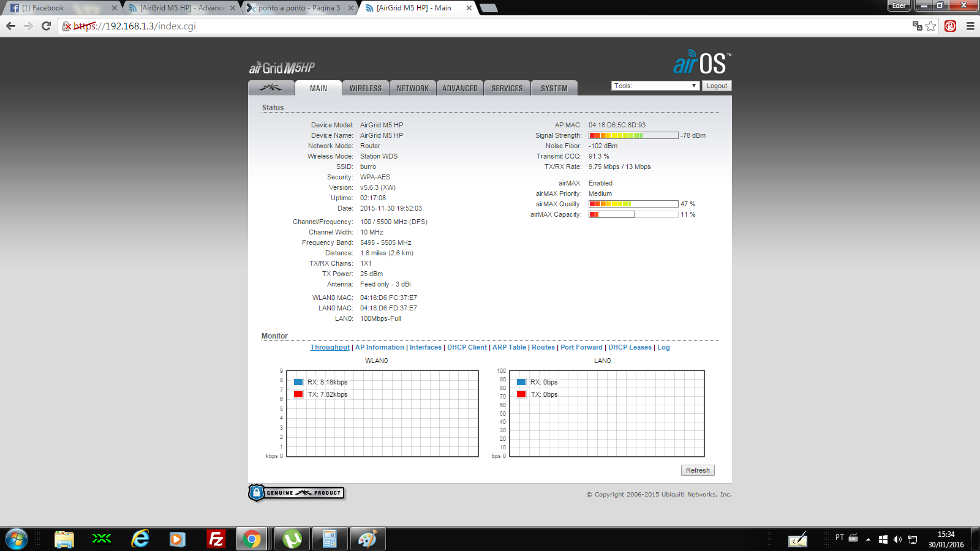Open uTorrent from taskbar
This screenshot has height=551, width=980.
tap(292, 539)
